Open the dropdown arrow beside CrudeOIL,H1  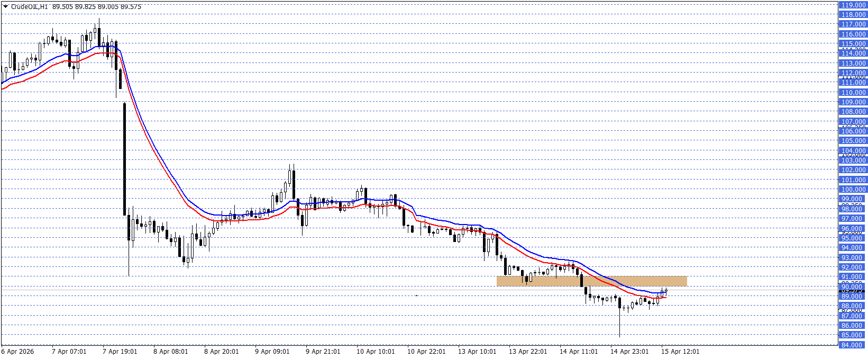(5, 7)
